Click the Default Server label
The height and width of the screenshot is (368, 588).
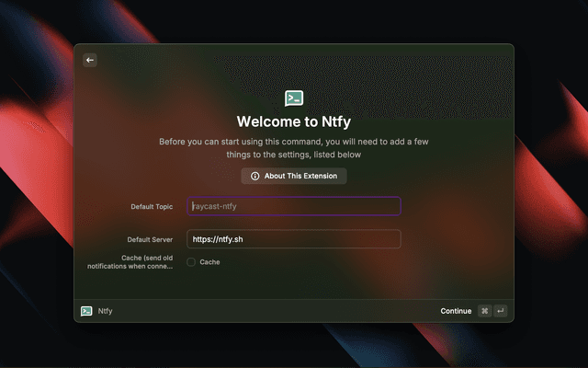150,239
